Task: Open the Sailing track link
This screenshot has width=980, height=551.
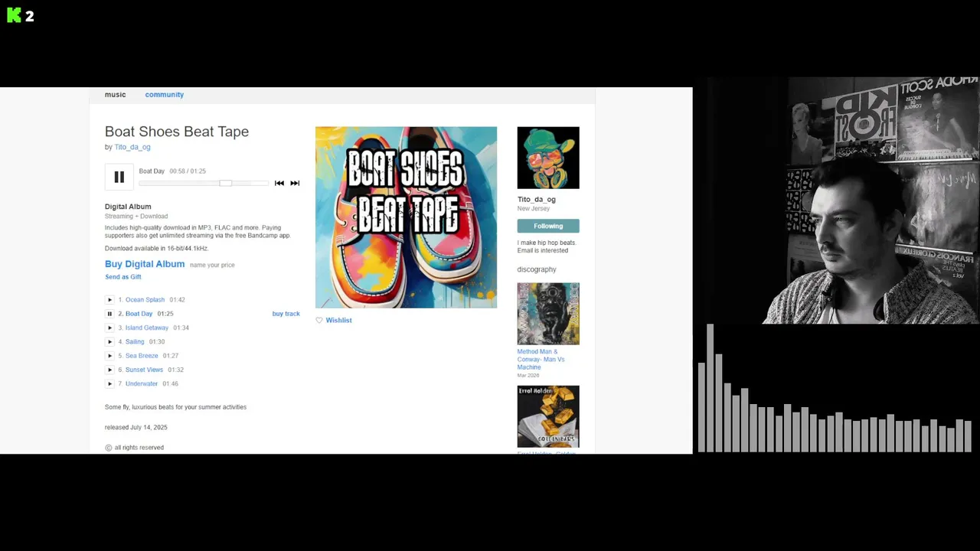Action: point(135,341)
